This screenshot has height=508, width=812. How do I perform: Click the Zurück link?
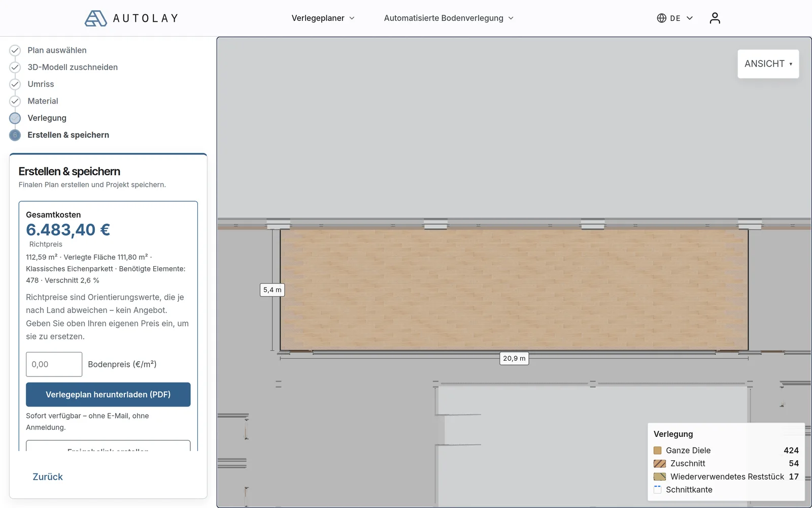coord(48,477)
